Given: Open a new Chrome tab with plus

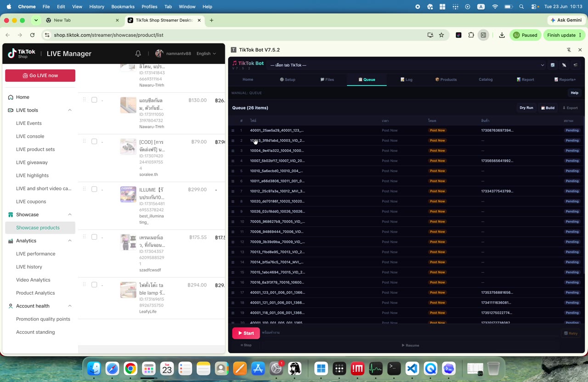Looking at the screenshot, I should 211,20.
